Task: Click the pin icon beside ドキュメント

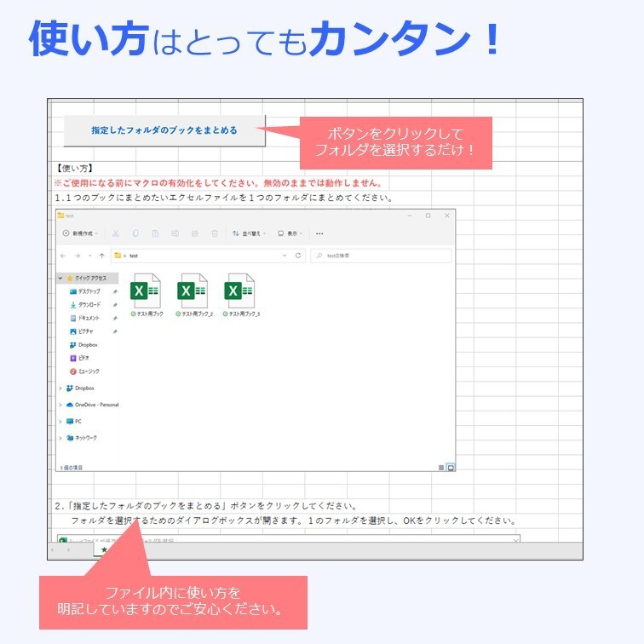Action: point(115,318)
